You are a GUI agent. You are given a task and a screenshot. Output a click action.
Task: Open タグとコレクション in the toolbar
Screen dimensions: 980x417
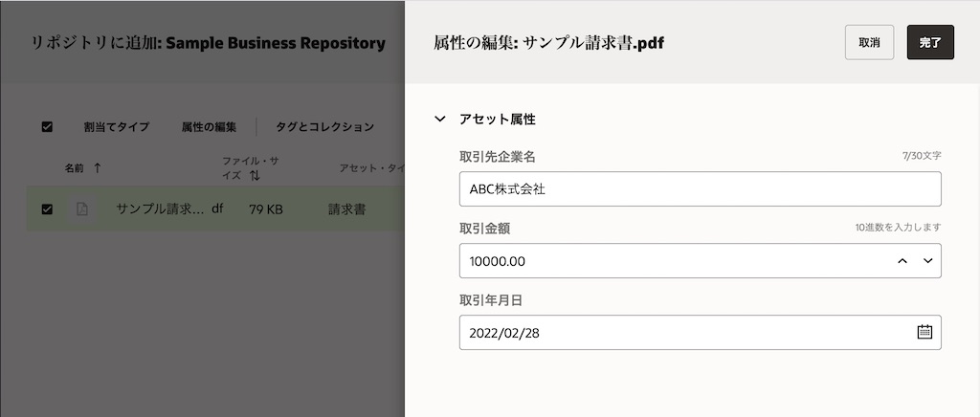(324, 126)
